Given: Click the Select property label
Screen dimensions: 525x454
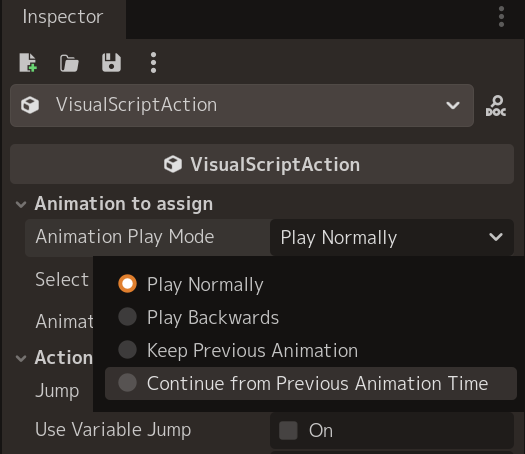Looking at the screenshot, I should click(x=62, y=280).
